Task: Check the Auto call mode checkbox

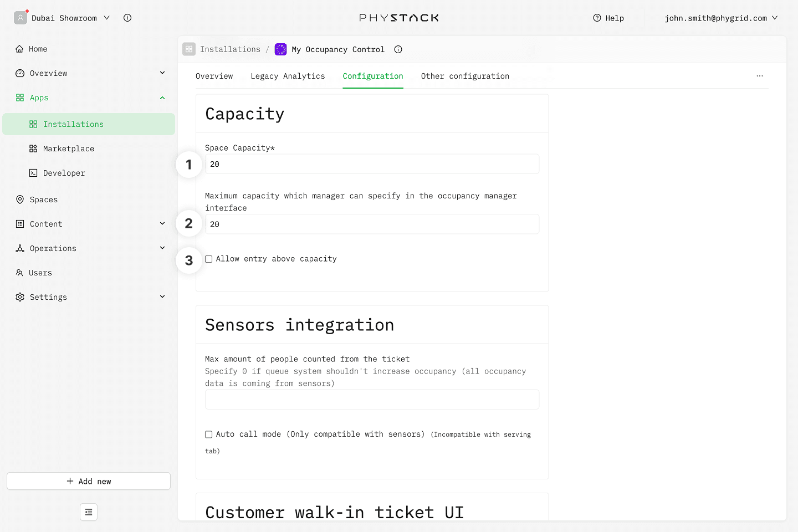Action: pyautogui.click(x=209, y=434)
